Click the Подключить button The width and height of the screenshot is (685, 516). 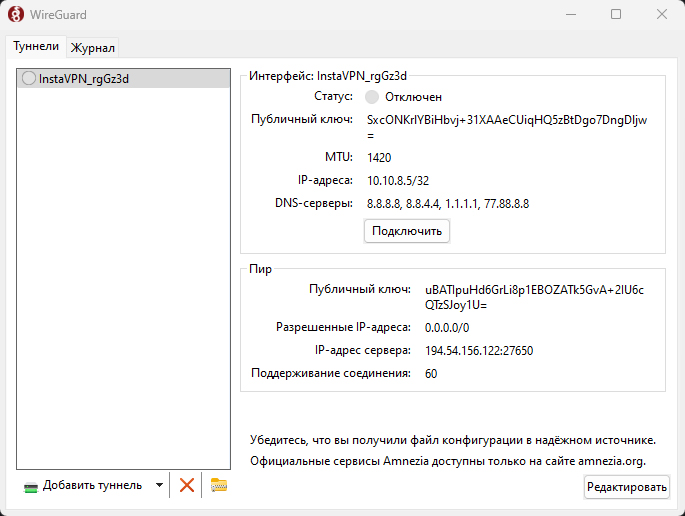[407, 231]
